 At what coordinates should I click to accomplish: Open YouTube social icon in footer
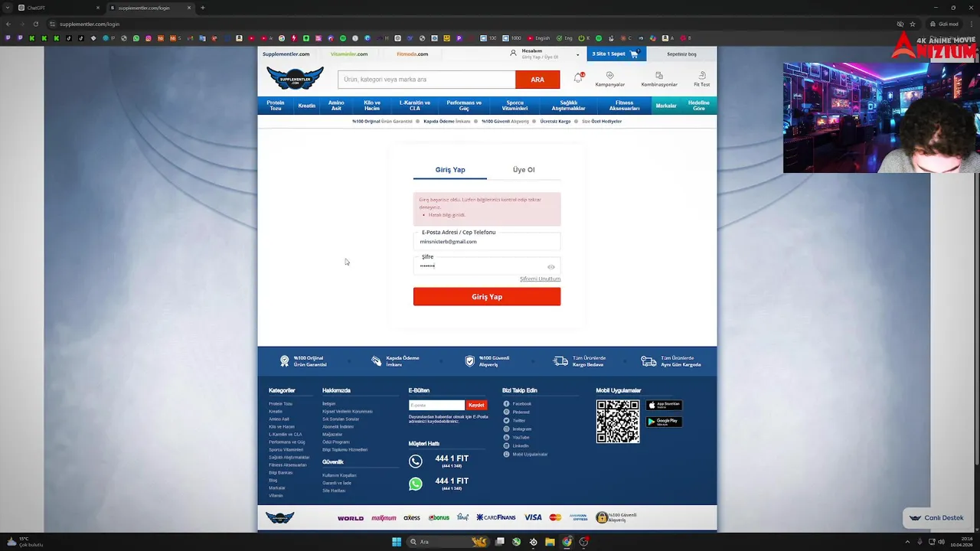(x=506, y=438)
